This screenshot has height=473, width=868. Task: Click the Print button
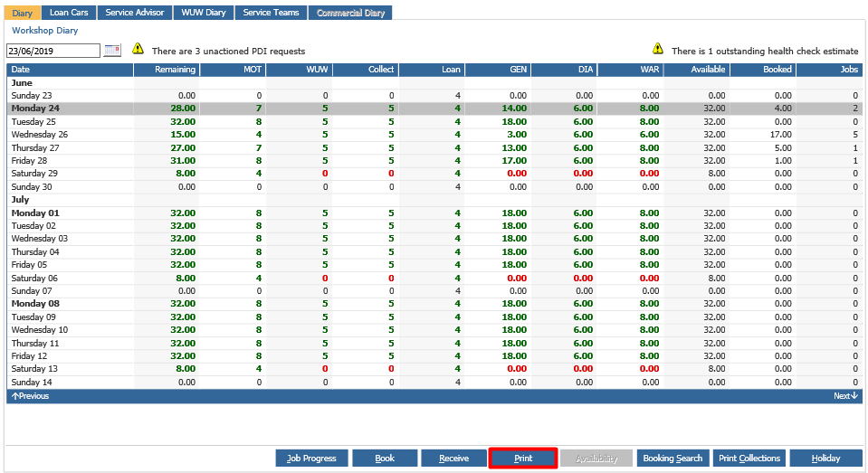coord(523,458)
